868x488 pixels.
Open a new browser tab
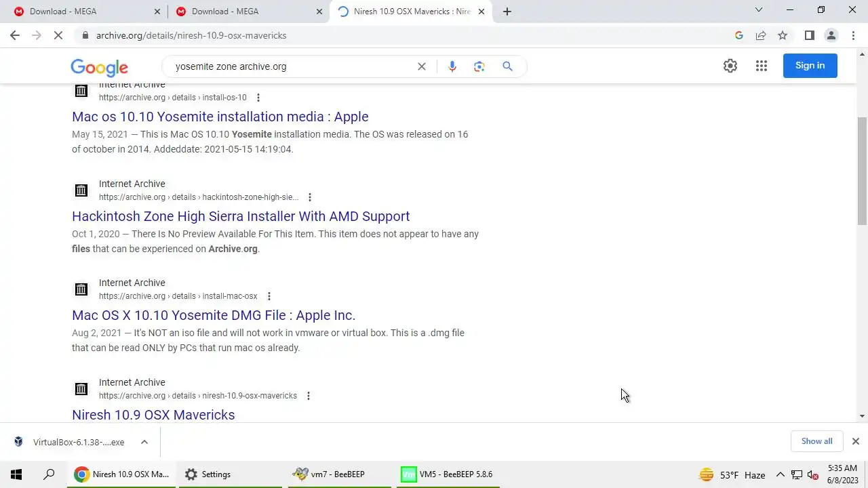click(x=507, y=12)
